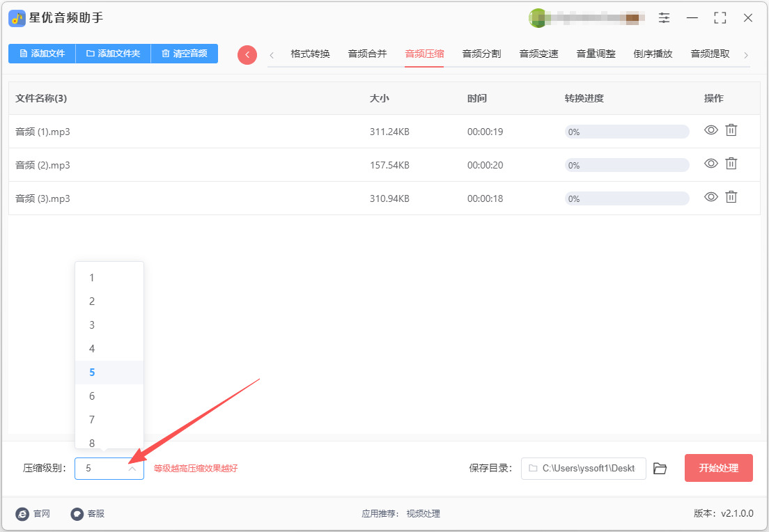Preview 音频 (2).mp3 with eye icon
The width and height of the screenshot is (769, 532).
tap(711, 163)
